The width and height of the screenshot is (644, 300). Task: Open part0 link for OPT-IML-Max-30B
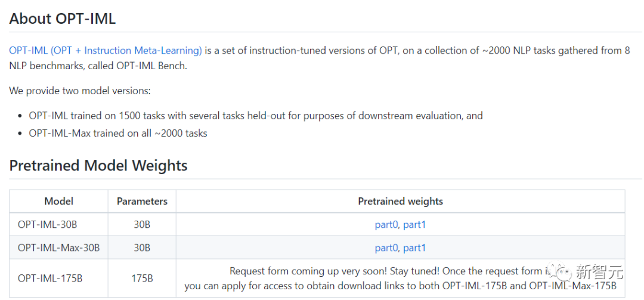point(386,248)
